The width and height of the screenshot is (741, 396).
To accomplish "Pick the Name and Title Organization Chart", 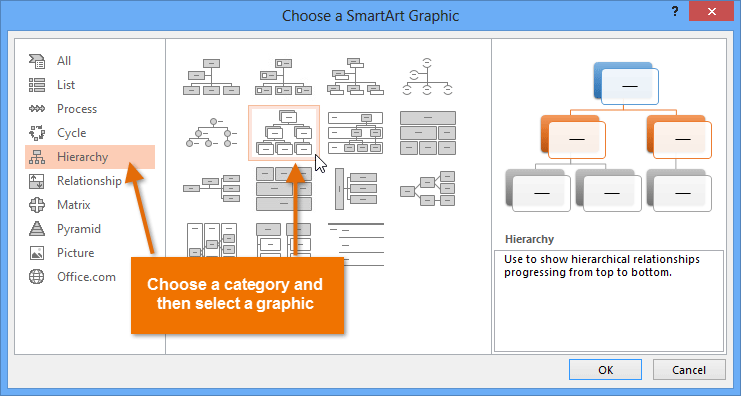I will click(x=355, y=77).
